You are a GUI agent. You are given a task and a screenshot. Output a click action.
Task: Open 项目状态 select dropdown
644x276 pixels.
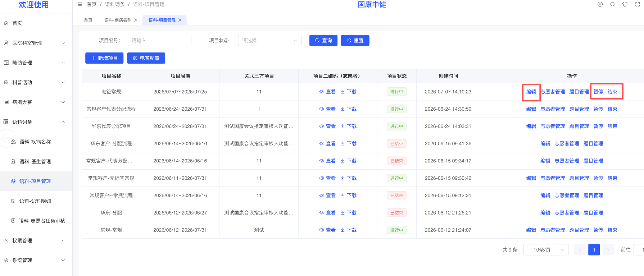pos(269,40)
